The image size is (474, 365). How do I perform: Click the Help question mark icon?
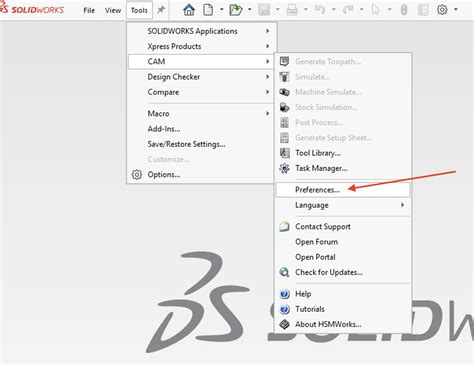click(284, 294)
